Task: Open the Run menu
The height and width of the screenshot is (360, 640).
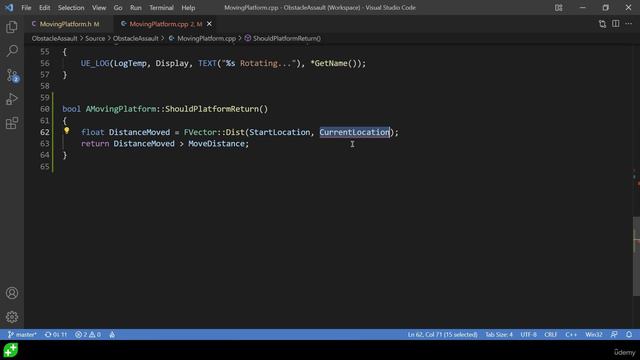Action: click(136, 8)
